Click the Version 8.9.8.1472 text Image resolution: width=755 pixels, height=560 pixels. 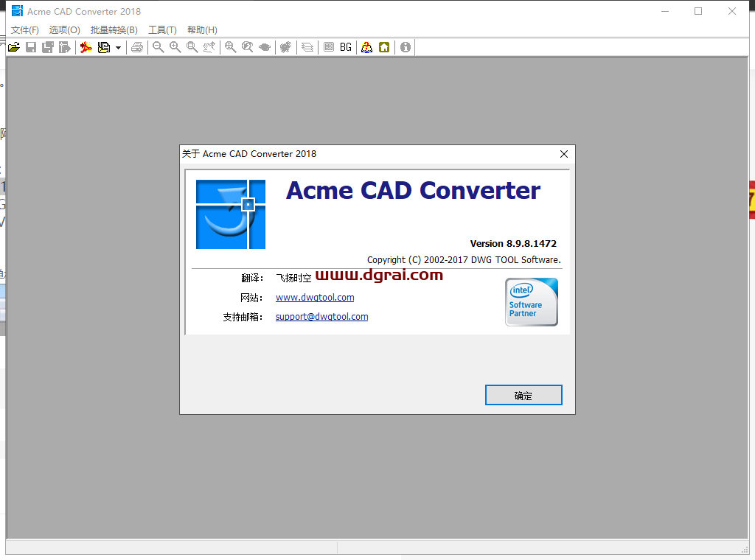point(513,243)
